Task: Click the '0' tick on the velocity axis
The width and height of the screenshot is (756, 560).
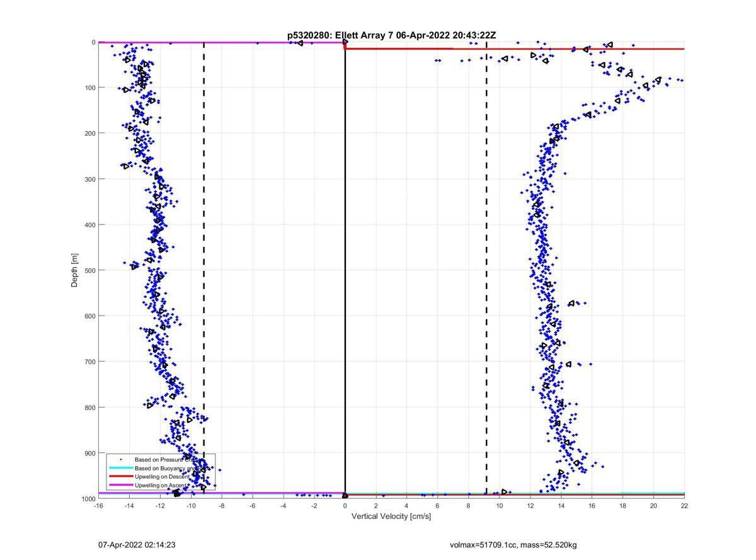Action: (345, 505)
